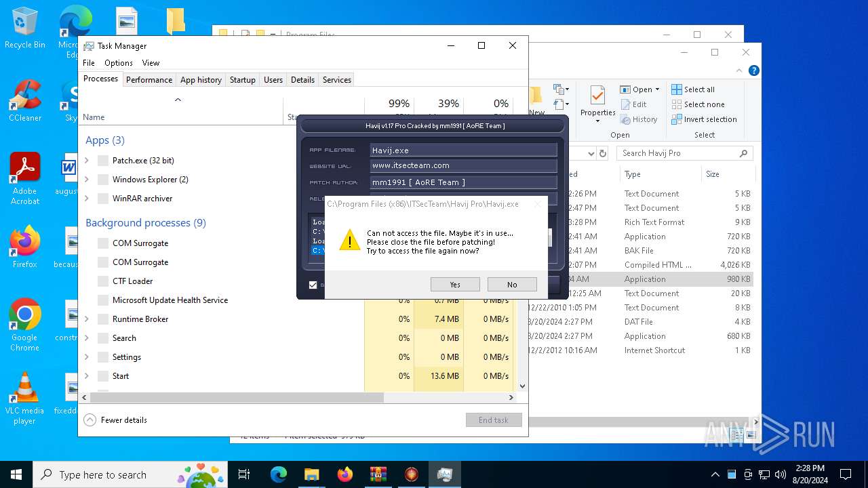Expand the Windows Explorer (2) process

pyautogui.click(x=87, y=180)
